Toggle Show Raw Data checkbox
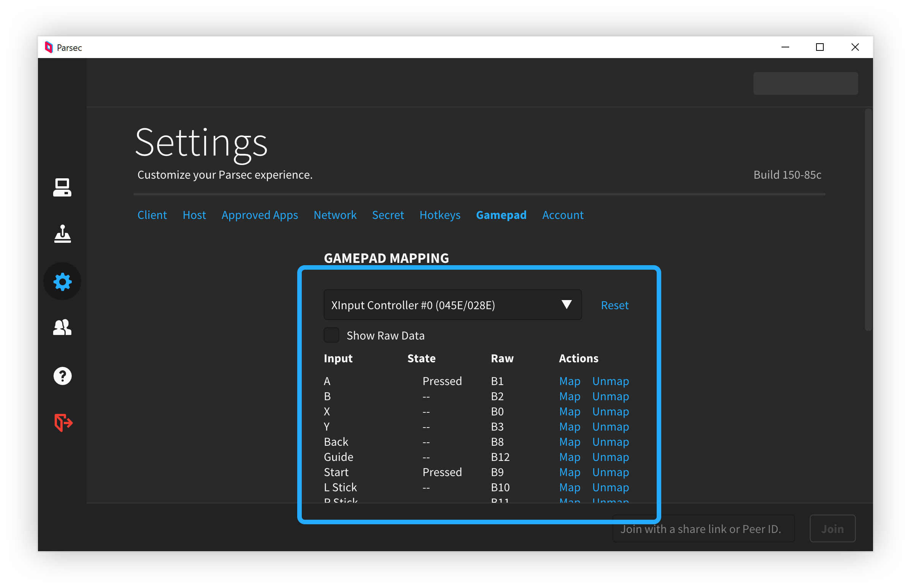The width and height of the screenshot is (911, 588). click(330, 335)
